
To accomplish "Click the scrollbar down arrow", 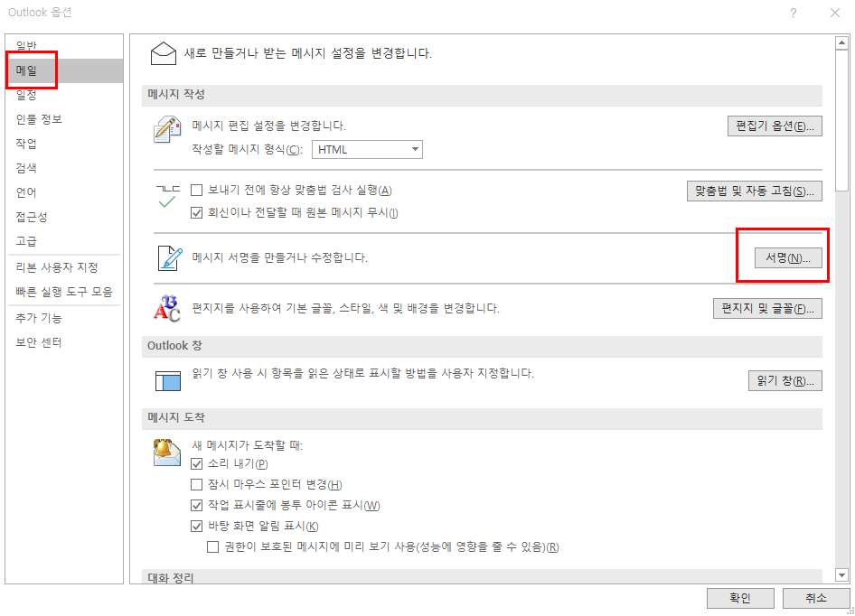I will (x=842, y=574).
